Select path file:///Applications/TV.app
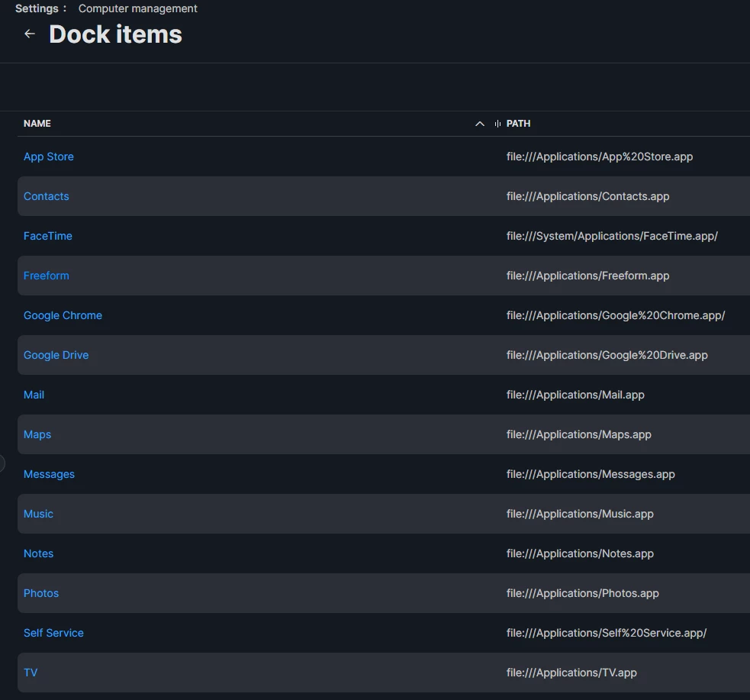This screenshot has width=750, height=700. (571, 673)
